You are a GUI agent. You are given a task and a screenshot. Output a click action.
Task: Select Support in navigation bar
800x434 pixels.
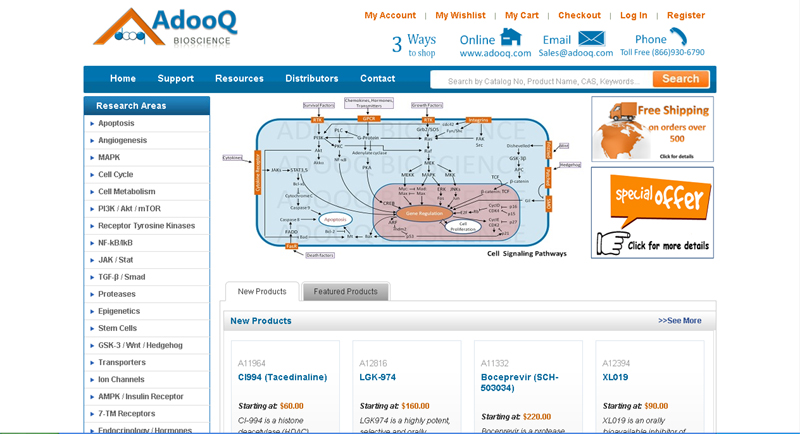point(176,79)
